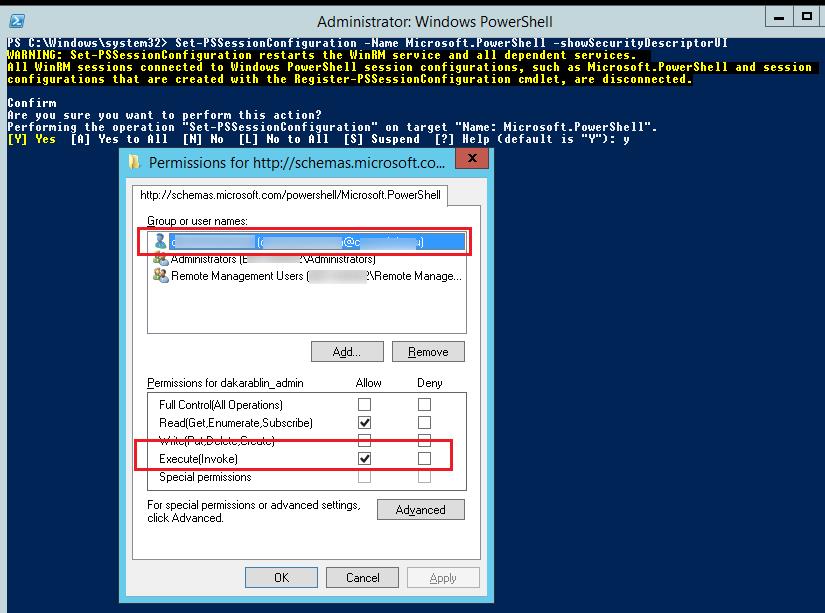Open Advanced permission settings

click(420, 510)
